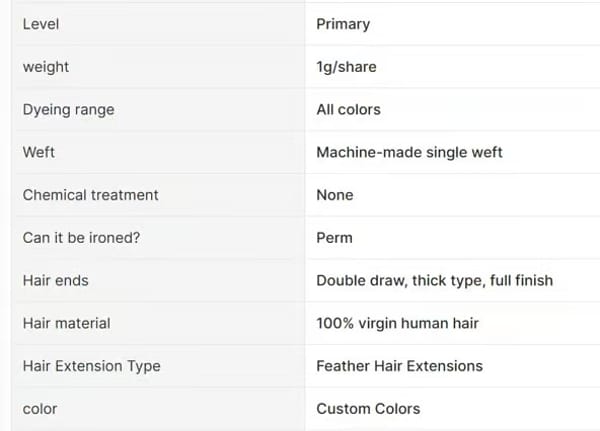Click the "Level" attribute label
The width and height of the screenshot is (600, 431).
[x=40, y=24]
